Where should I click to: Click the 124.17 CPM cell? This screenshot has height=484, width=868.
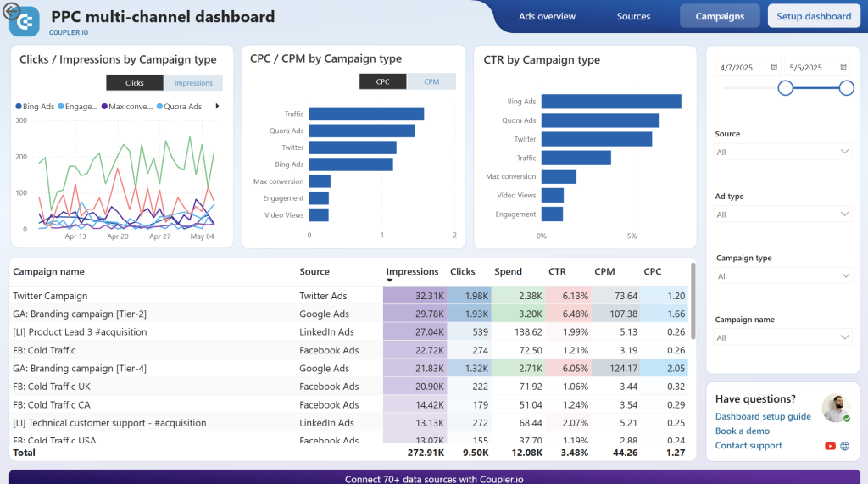click(614, 368)
